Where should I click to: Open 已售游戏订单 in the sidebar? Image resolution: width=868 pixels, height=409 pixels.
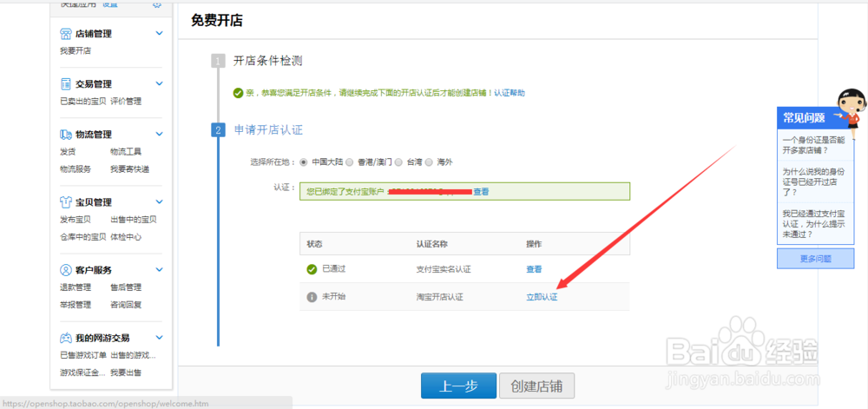pos(83,355)
